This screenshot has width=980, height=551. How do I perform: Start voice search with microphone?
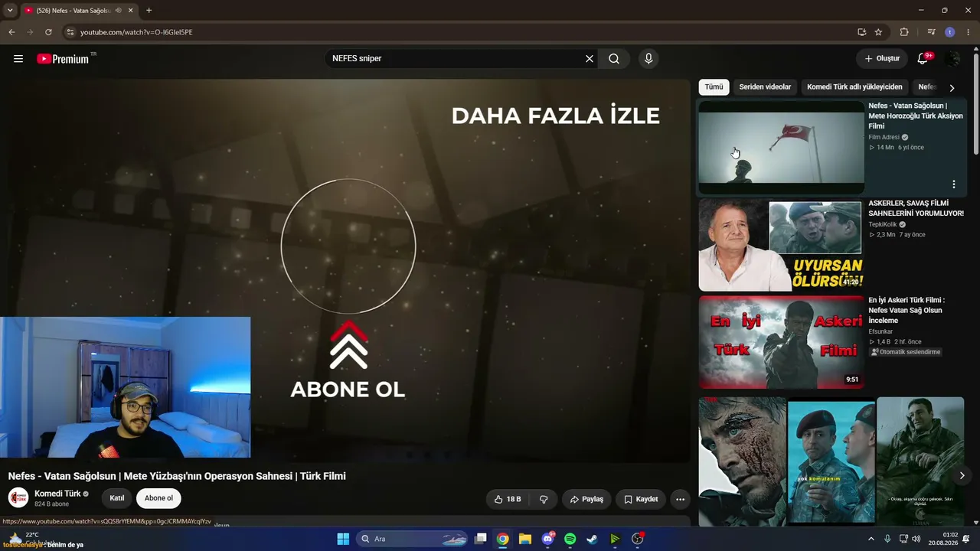[648, 59]
